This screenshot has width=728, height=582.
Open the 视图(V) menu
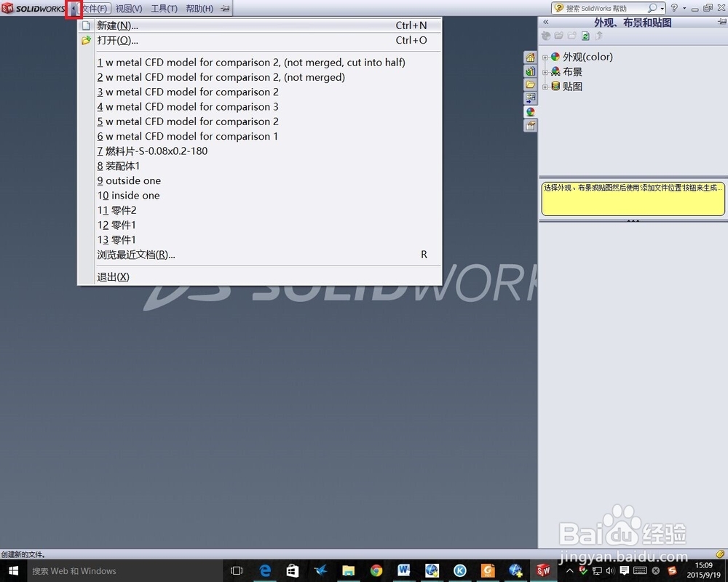(x=129, y=8)
